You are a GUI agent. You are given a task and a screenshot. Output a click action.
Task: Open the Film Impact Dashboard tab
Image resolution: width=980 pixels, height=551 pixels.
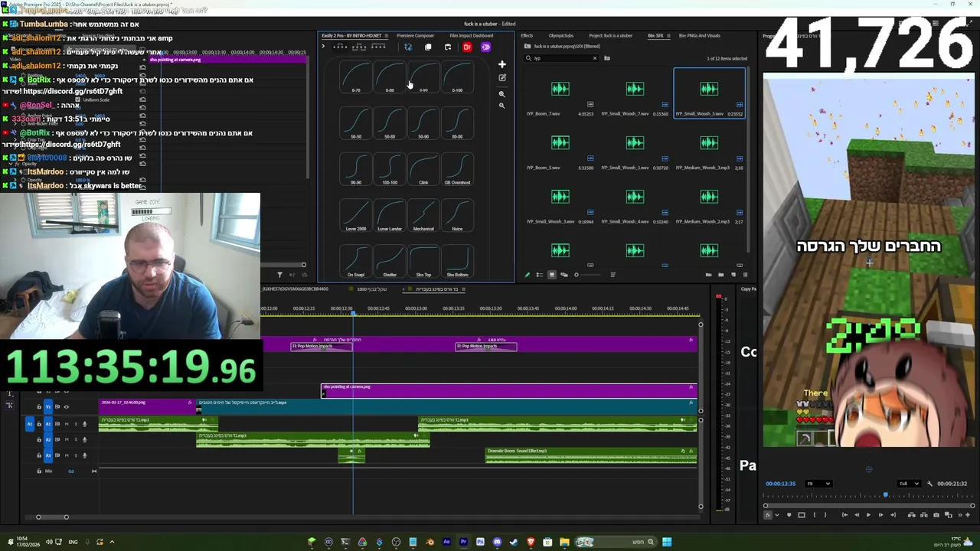tap(472, 35)
